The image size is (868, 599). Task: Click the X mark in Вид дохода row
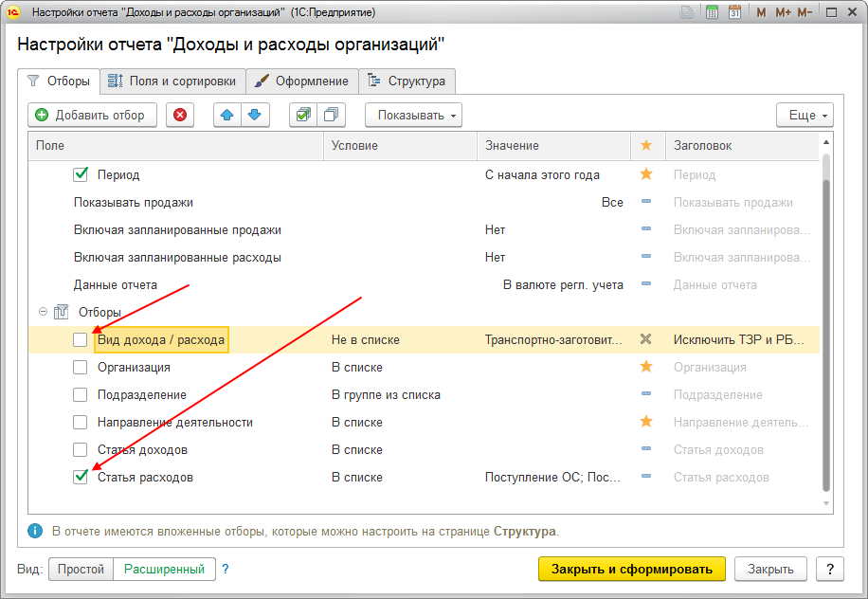coord(645,339)
